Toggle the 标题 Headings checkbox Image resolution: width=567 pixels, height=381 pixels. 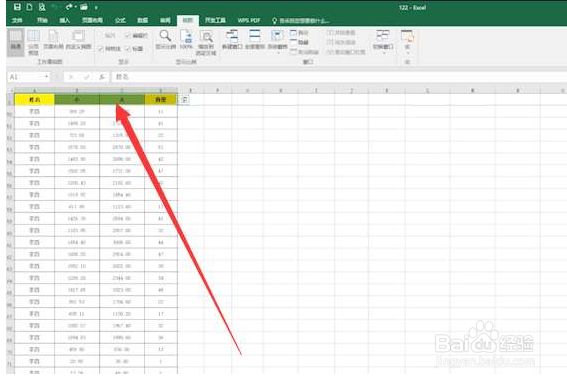[x=134, y=49]
